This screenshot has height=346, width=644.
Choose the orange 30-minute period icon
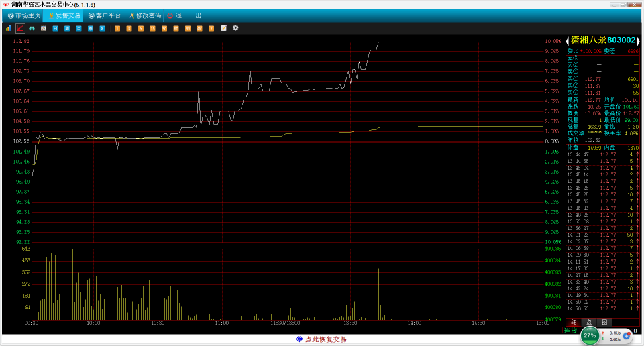164,28
